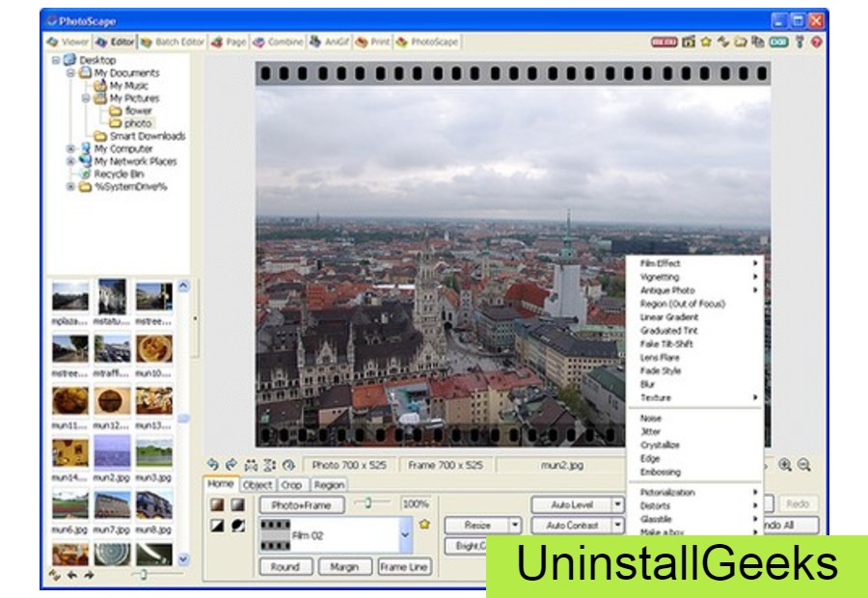Open the AniGif tab
Image resolution: width=868 pixels, height=598 pixels.
tap(329, 41)
